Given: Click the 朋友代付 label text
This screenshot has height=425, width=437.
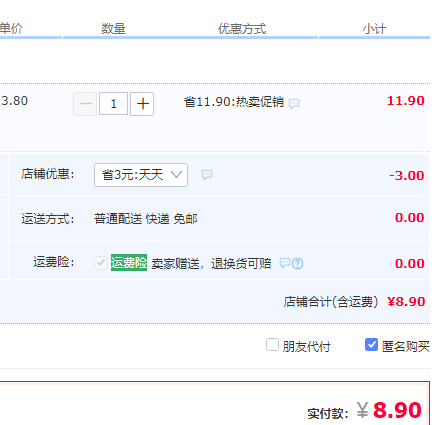Looking at the screenshot, I should pyautogui.click(x=306, y=347).
